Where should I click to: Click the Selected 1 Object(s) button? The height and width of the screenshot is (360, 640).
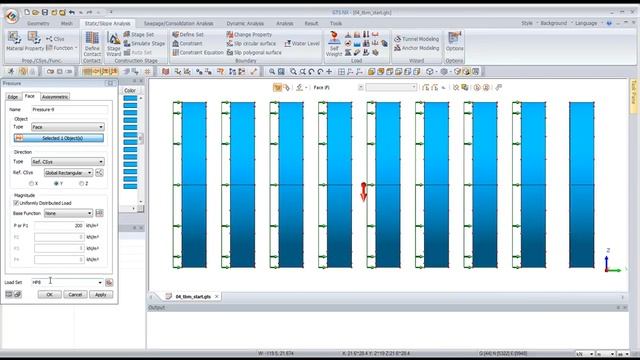[59, 138]
